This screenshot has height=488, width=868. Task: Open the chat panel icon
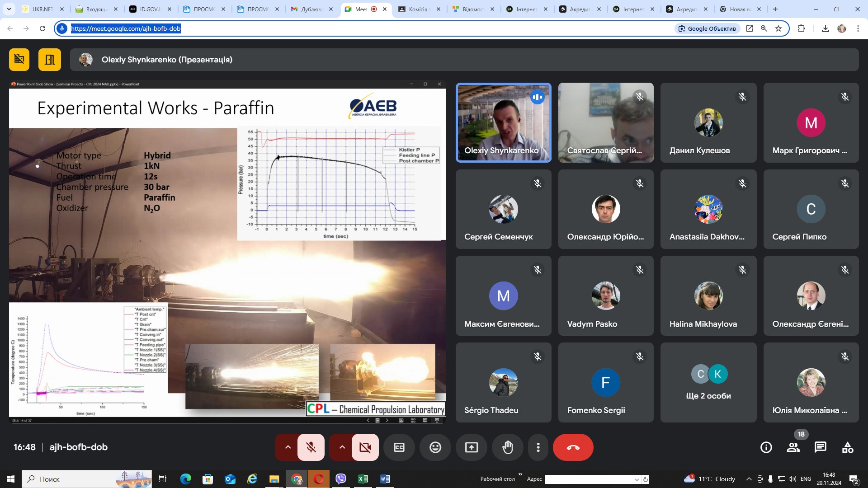(x=820, y=447)
